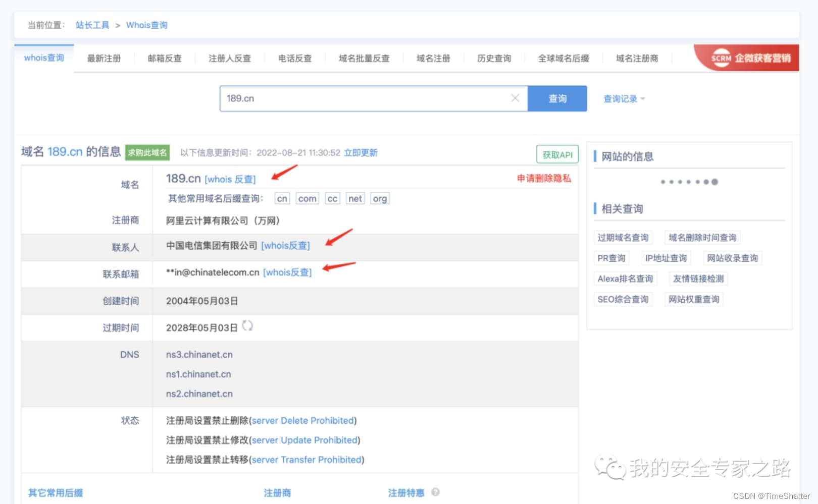Image resolution: width=818 pixels, height=504 pixels.
Task: Open the 历史查询 tab
Action: (494, 59)
